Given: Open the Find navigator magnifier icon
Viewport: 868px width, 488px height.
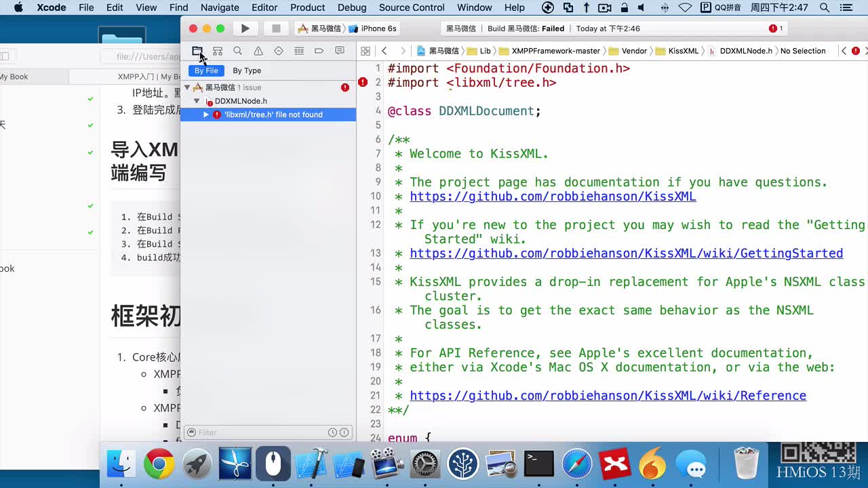Looking at the screenshot, I should 238,51.
